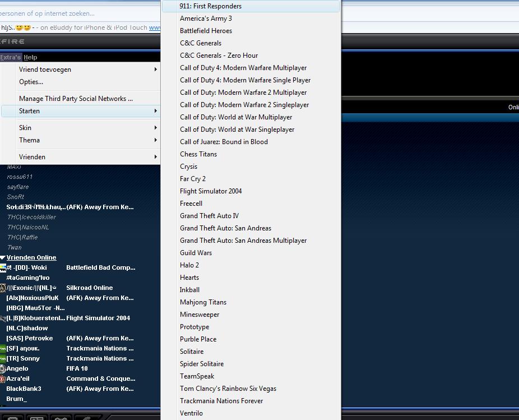The width and height of the screenshot is (519, 420).
Task: Open the Help menu
Action: pyautogui.click(x=30, y=57)
